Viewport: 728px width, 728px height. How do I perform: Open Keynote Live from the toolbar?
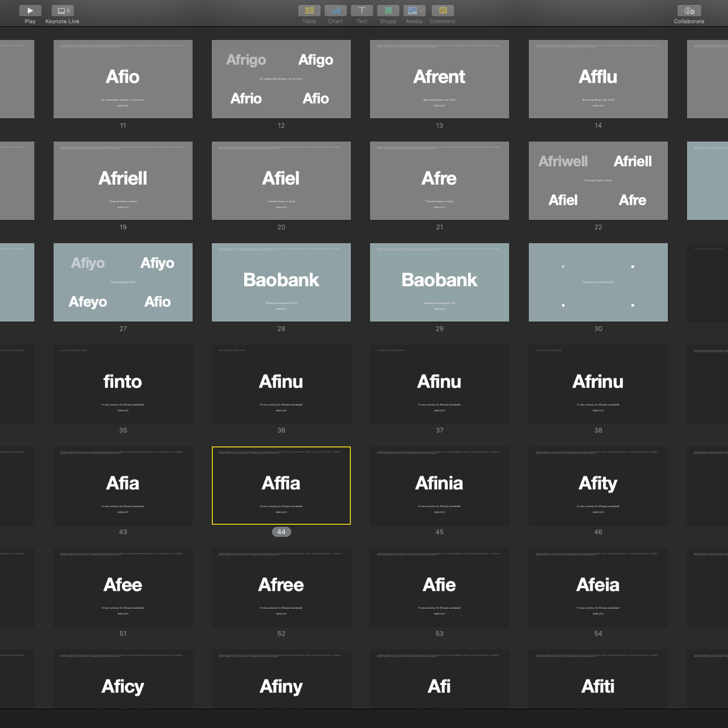62,11
